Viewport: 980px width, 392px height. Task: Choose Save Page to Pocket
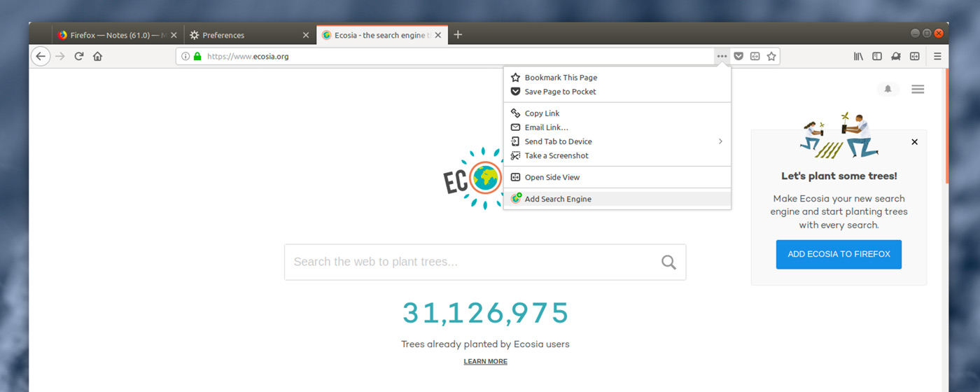point(617,92)
